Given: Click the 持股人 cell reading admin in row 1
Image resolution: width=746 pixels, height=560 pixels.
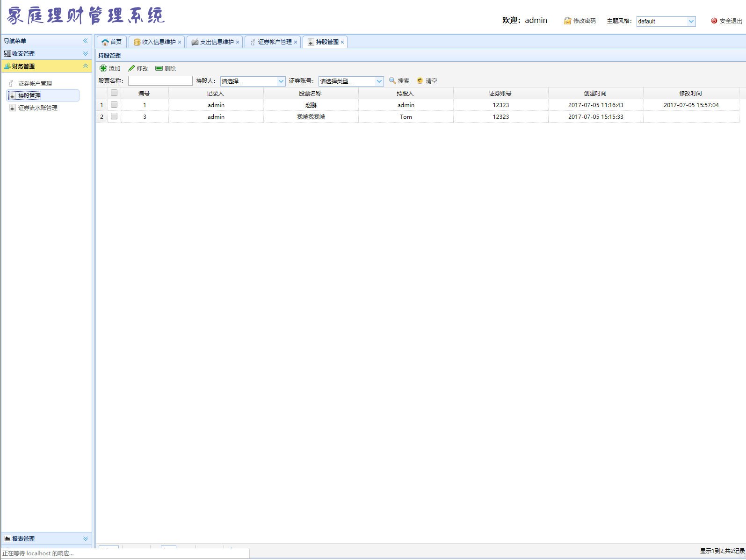Looking at the screenshot, I should click(x=406, y=105).
